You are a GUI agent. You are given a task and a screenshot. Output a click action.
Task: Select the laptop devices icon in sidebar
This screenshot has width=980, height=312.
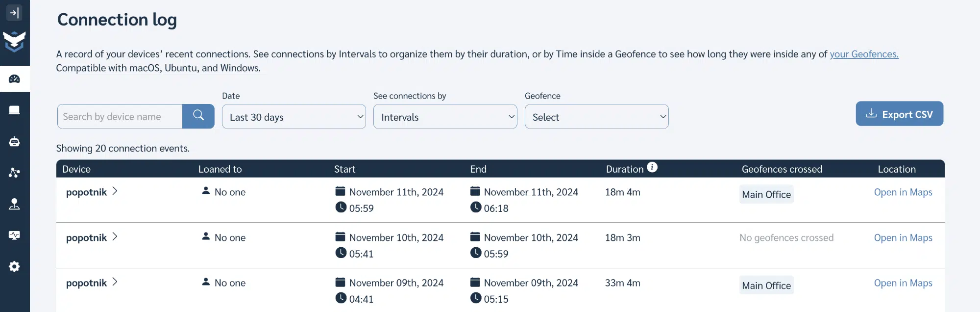click(15, 110)
